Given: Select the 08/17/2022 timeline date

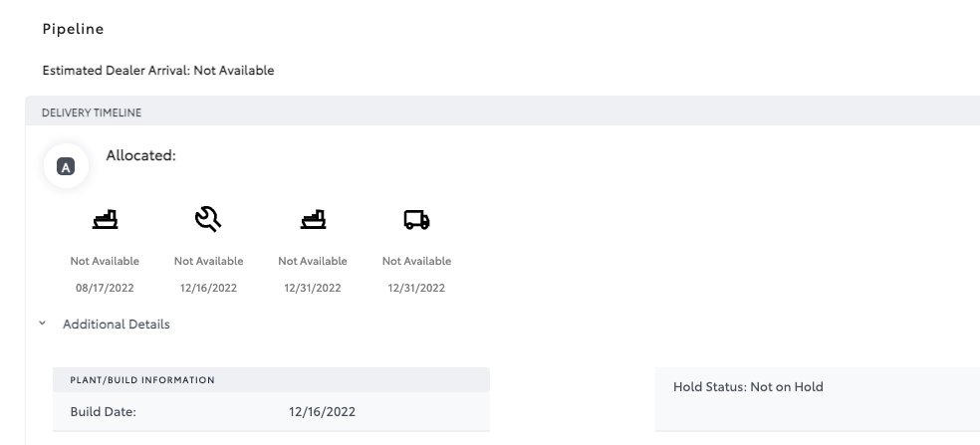Looking at the screenshot, I should point(105,288).
